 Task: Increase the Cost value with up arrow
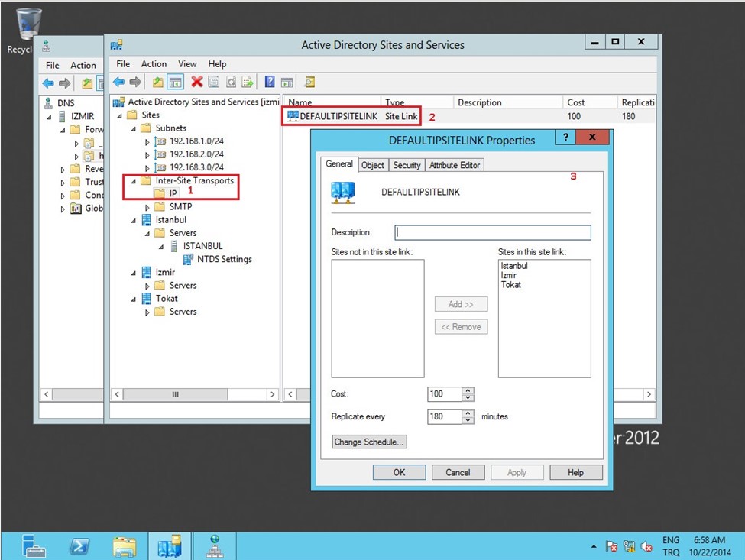click(x=468, y=390)
